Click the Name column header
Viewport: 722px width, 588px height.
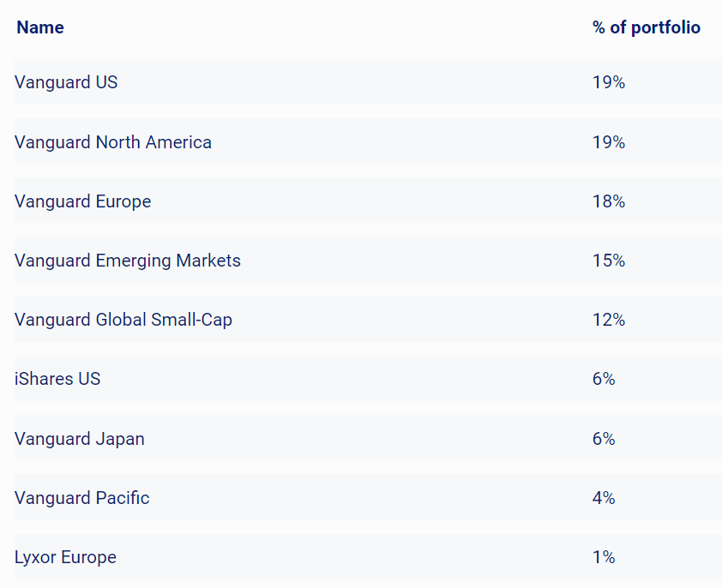point(40,27)
